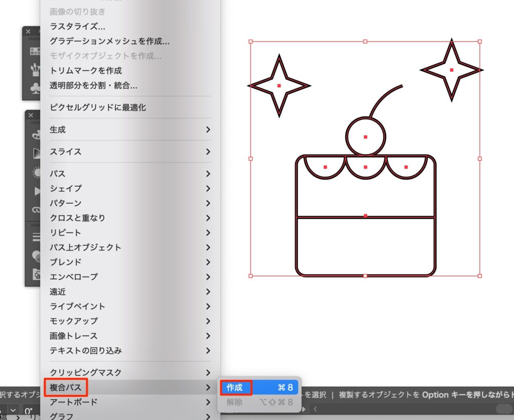
Task: Choose 作成 from the 複合パス submenu
Action: (x=259, y=387)
